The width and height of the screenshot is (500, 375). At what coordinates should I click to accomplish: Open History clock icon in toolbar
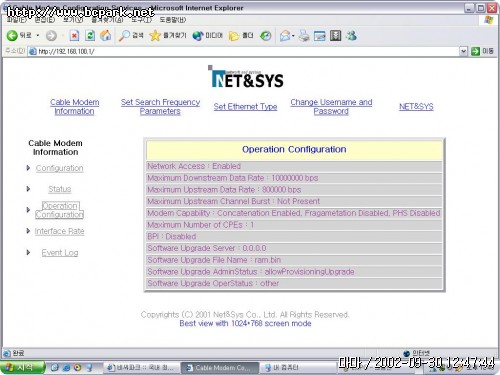coord(265,35)
